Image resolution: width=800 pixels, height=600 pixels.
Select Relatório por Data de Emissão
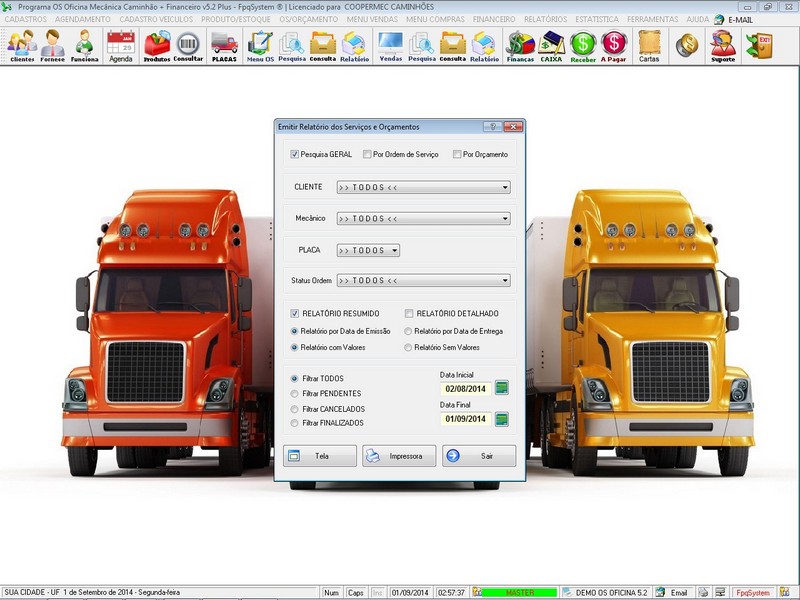pyautogui.click(x=294, y=331)
